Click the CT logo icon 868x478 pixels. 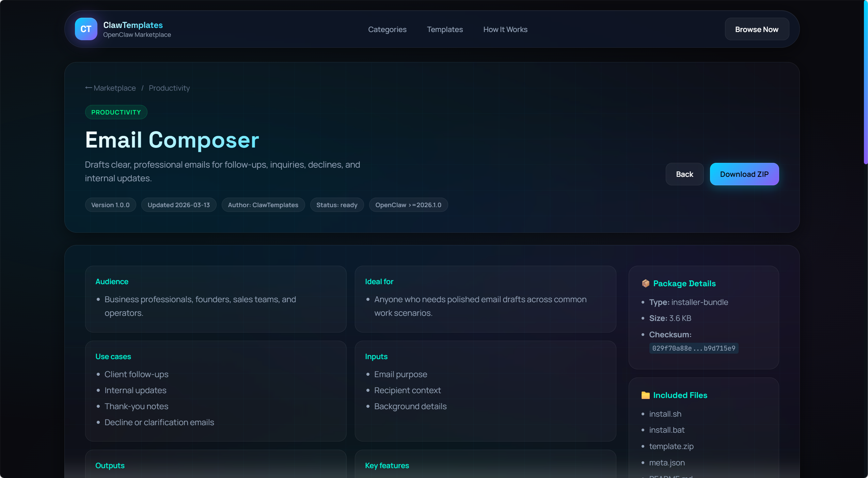(86, 29)
